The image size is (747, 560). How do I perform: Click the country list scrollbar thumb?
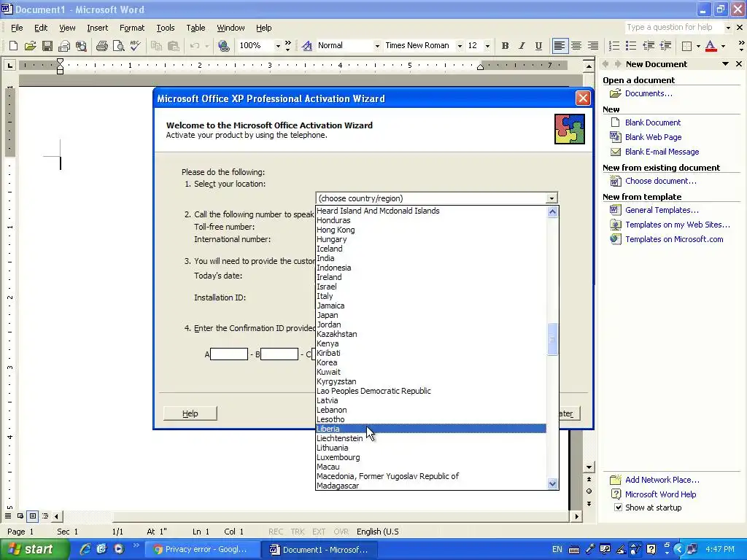(552, 339)
